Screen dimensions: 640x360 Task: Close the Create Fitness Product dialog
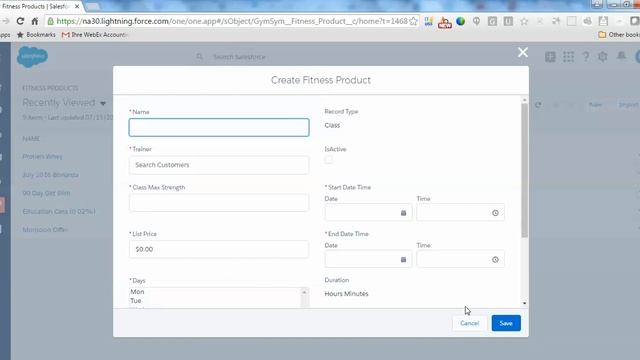tap(523, 52)
